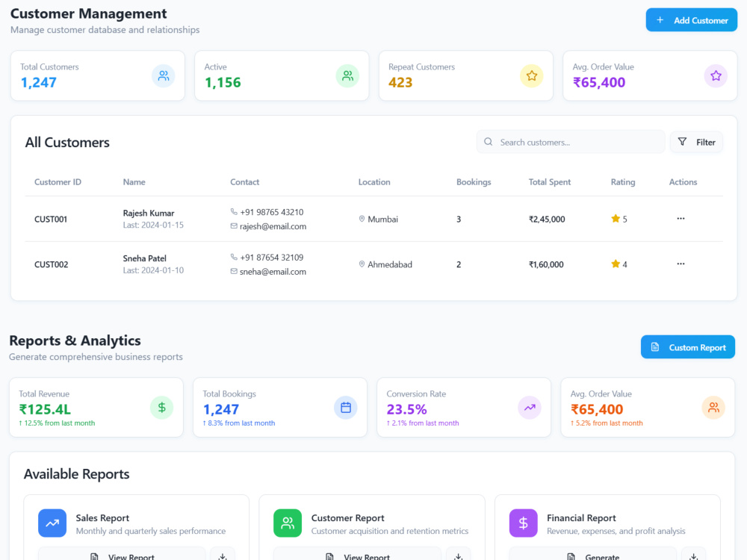
Task: Click the Rating column header
Action: point(623,182)
